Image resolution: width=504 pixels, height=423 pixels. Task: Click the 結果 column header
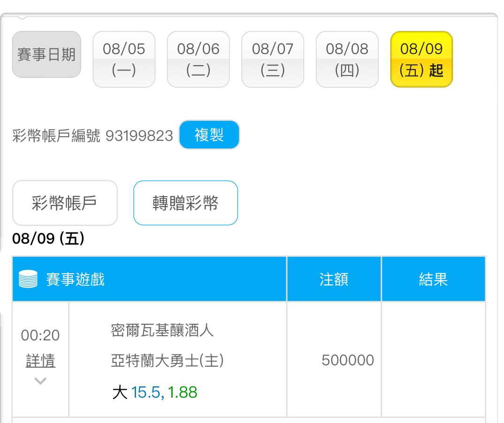(x=433, y=279)
